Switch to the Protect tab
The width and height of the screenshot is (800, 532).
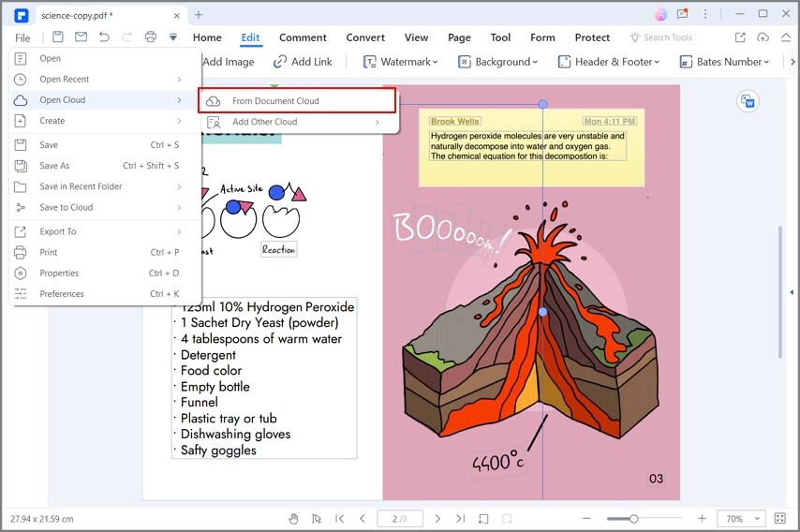coord(592,37)
